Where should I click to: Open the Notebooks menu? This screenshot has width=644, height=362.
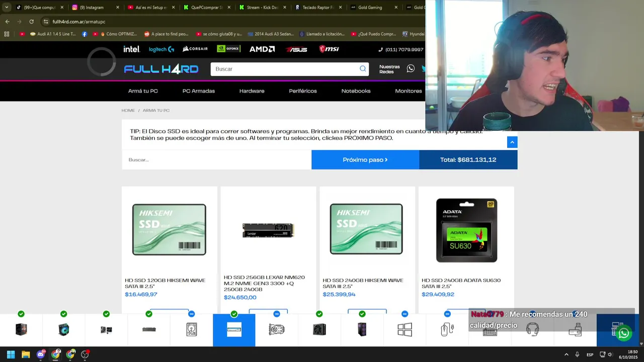click(x=356, y=91)
